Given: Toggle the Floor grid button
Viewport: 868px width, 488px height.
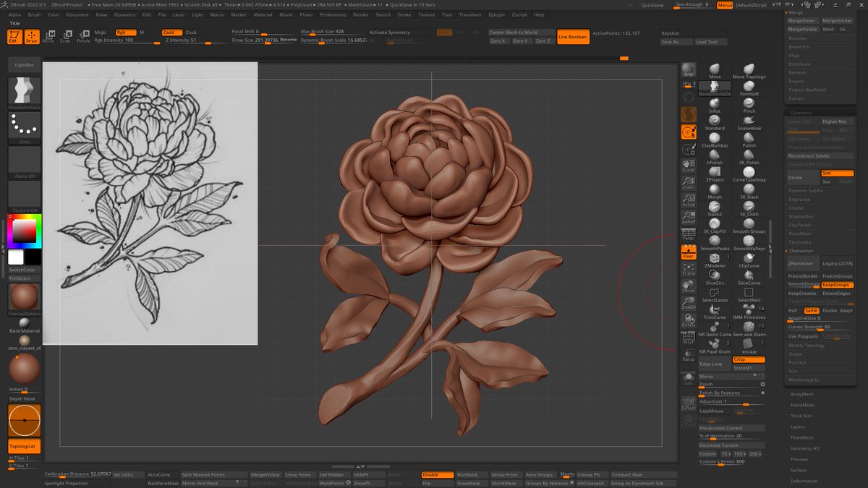Looking at the screenshot, I should [689, 252].
